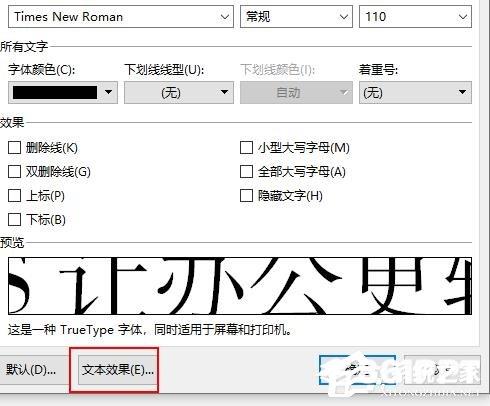Open the Times New Roman font dropdown
This screenshot has height=406, width=490.
225,17
